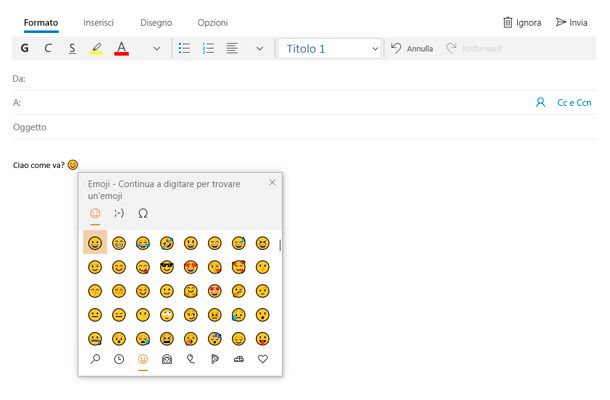Insert the angry red face emoji
610x400 pixels.
point(215,315)
